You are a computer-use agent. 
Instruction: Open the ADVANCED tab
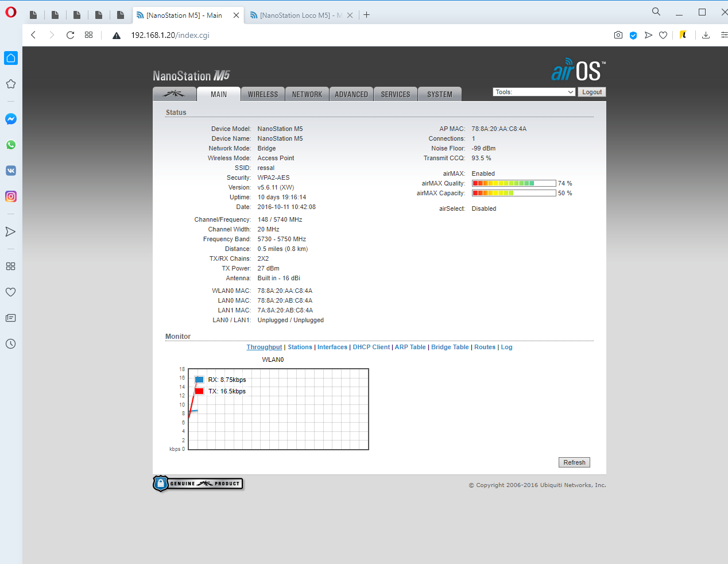point(351,94)
